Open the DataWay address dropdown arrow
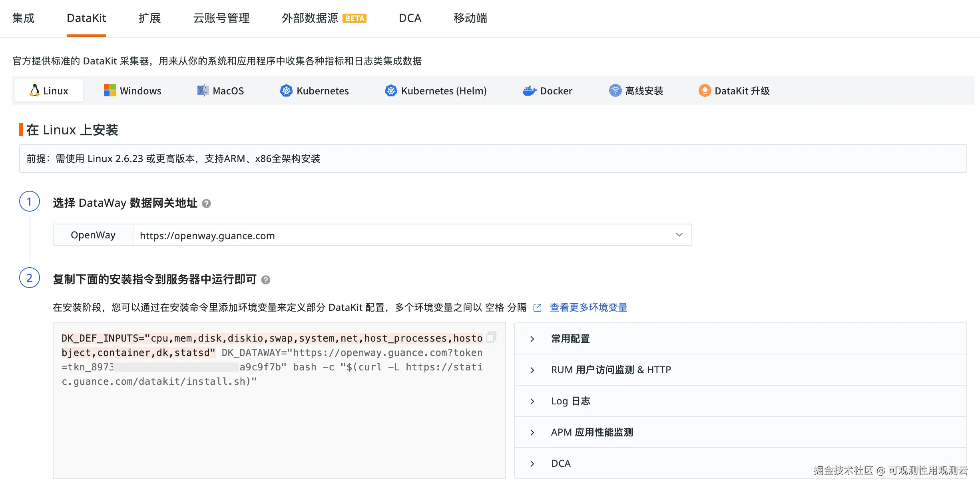The image size is (980, 488). tap(679, 235)
